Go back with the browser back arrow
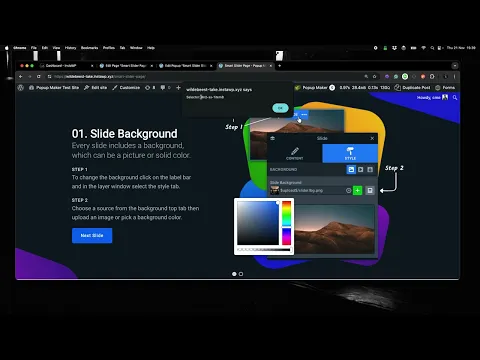Image resolution: width=480 pixels, height=360 pixels. pos(21,76)
